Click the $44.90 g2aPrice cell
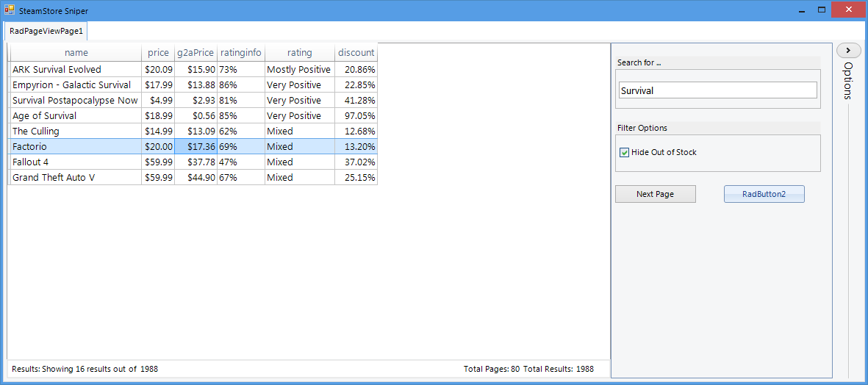868x385 pixels. [196, 178]
